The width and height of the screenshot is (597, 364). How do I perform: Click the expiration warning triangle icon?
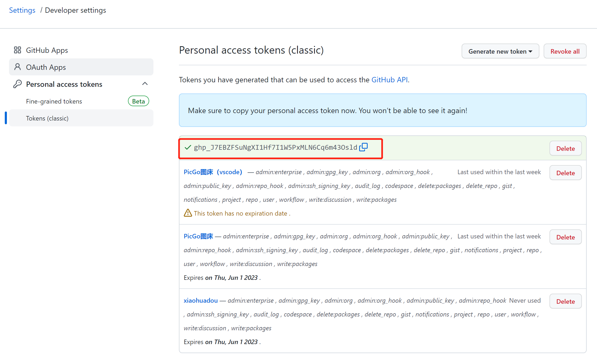[188, 213]
